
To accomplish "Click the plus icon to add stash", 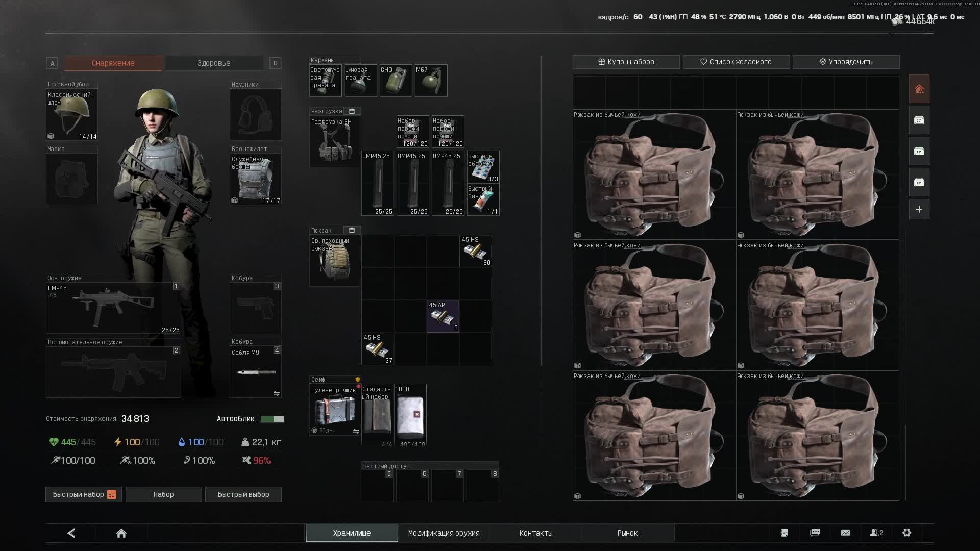I will click(919, 209).
